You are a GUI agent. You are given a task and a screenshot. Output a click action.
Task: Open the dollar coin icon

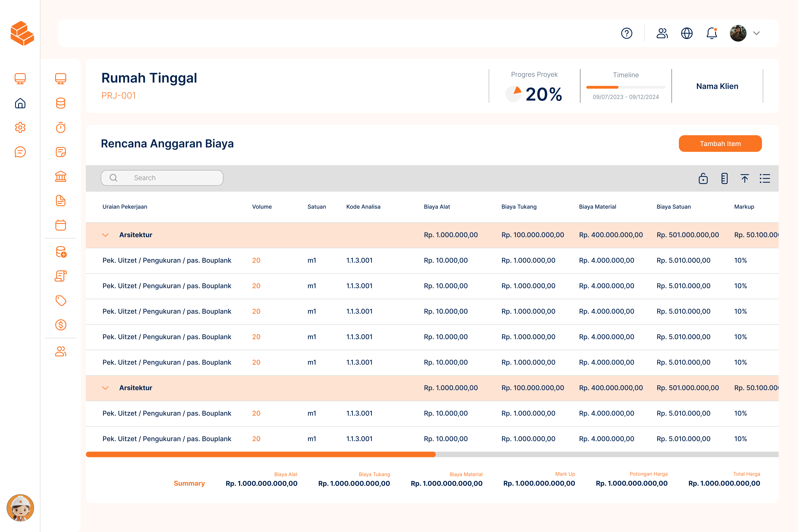coord(61,325)
